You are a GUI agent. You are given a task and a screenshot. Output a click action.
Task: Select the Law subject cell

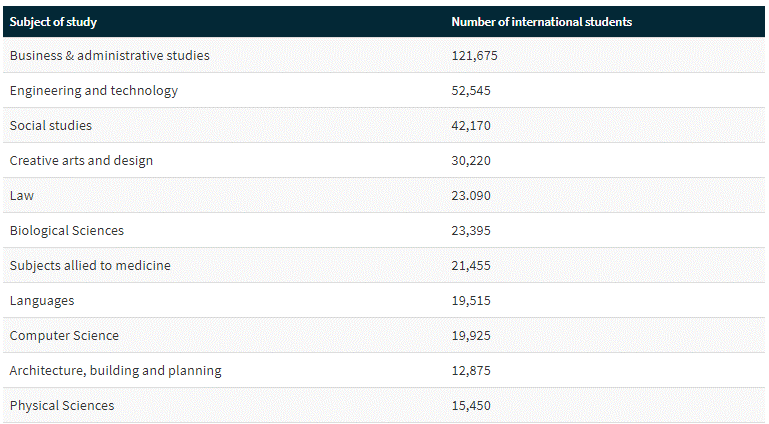[x=22, y=196]
